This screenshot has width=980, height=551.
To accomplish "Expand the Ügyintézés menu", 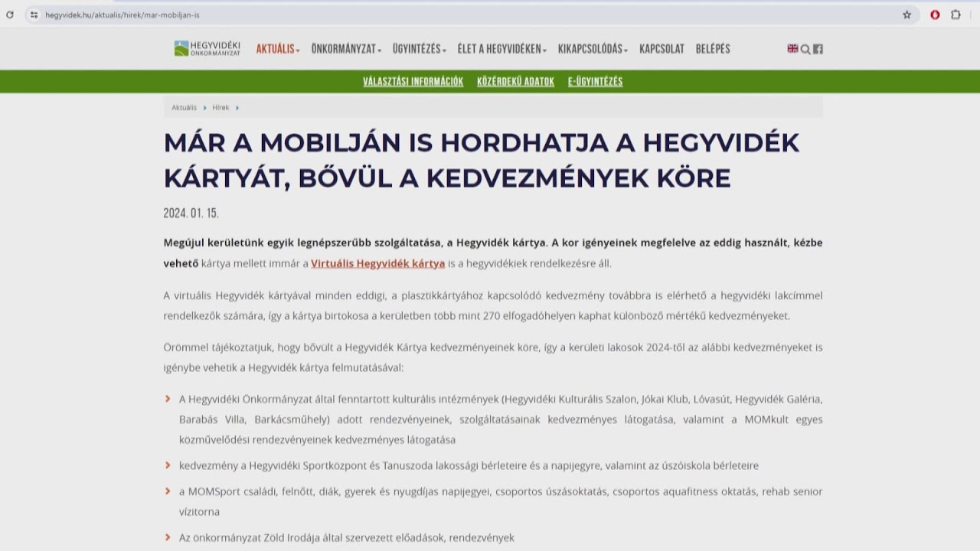I will (420, 49).
